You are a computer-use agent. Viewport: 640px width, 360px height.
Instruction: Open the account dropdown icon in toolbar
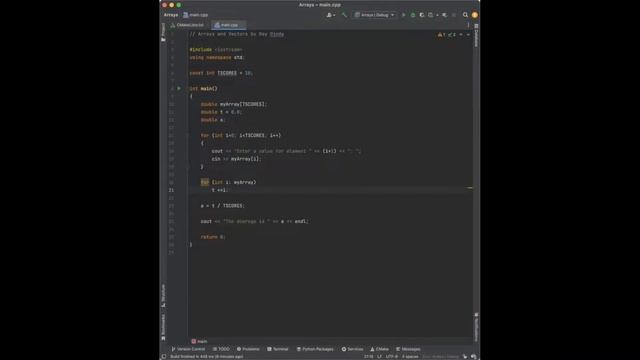(331, 15)
